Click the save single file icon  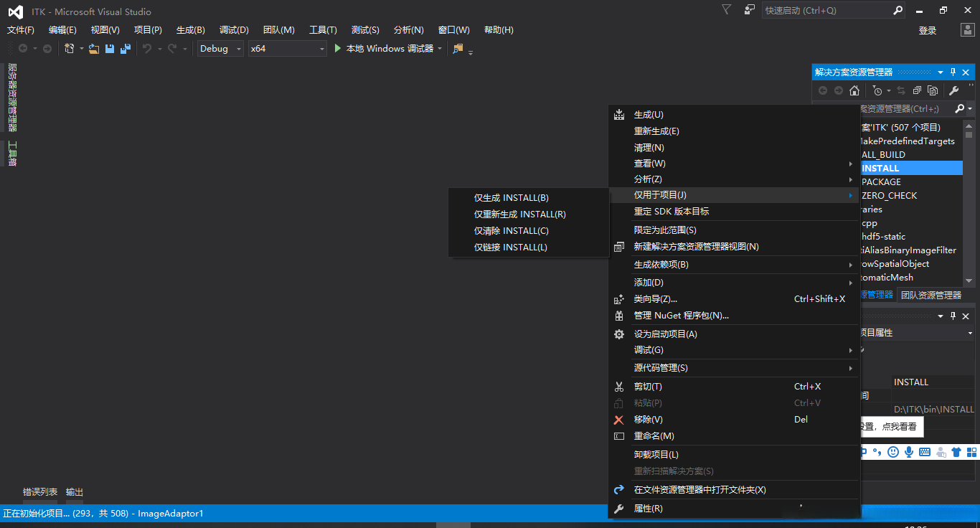[x=110, y=49]
